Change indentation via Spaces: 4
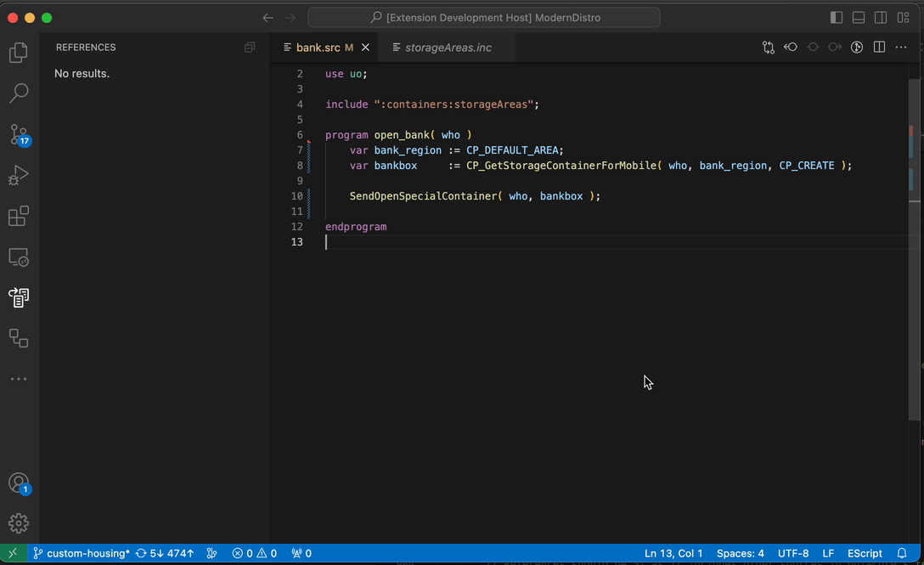Viewport: 924px width, 565px height. click(741, 553)
